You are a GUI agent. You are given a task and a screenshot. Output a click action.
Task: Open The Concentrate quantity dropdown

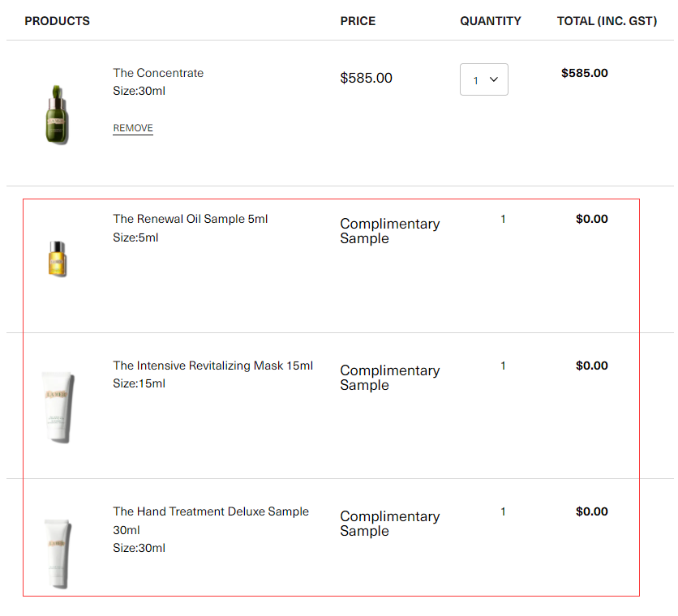484,79
